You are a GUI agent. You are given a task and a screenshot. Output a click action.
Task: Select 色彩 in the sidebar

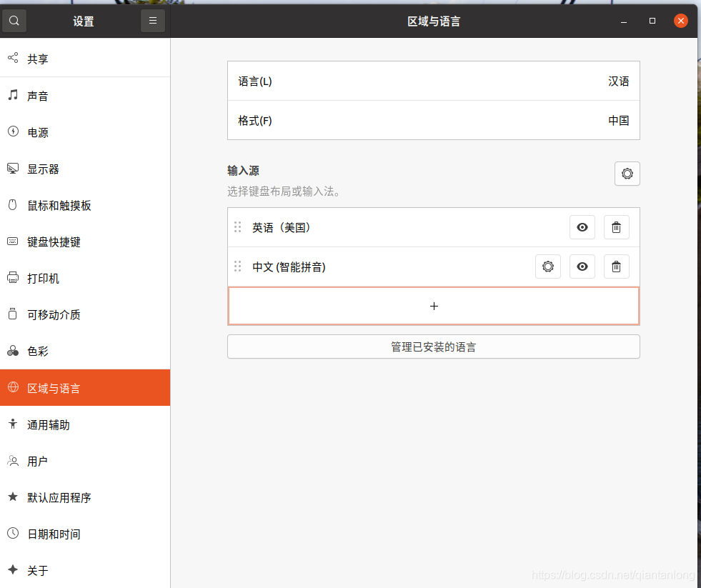coord(85,351)
